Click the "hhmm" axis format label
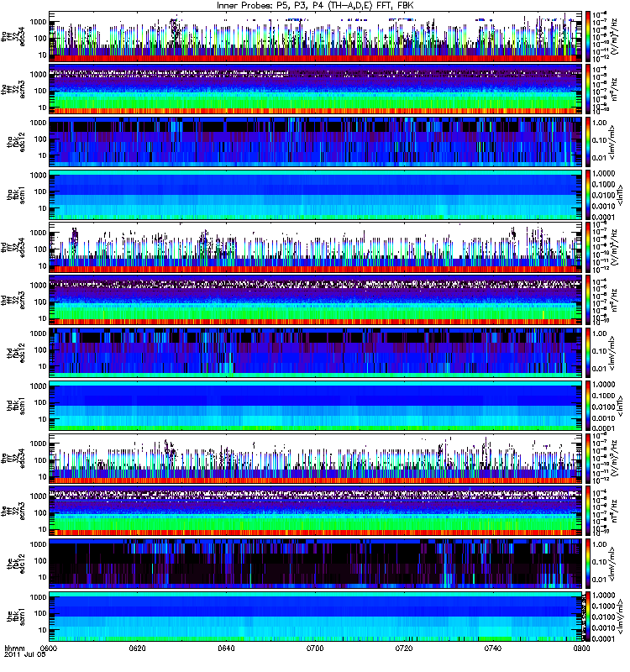 tap(14, 648)
